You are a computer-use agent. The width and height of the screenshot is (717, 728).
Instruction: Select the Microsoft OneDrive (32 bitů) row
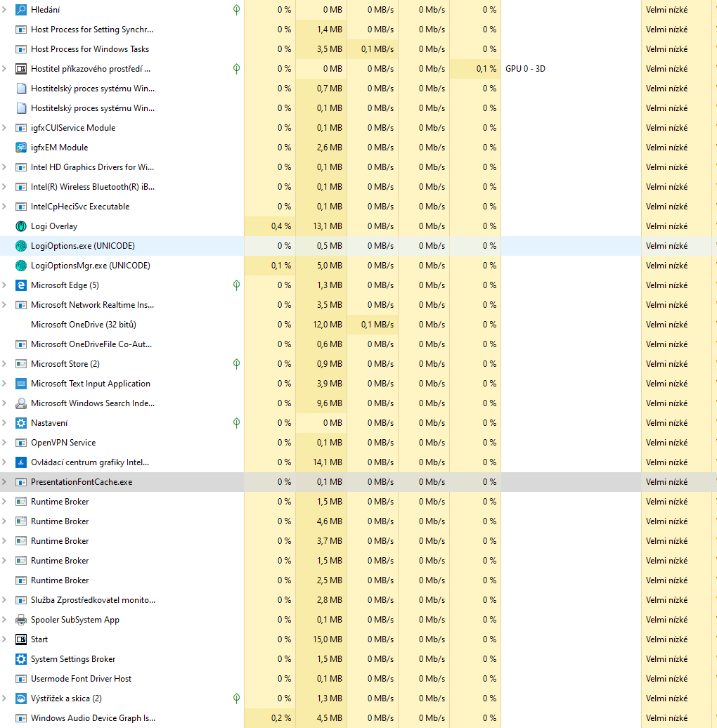(x=358, y=325)
